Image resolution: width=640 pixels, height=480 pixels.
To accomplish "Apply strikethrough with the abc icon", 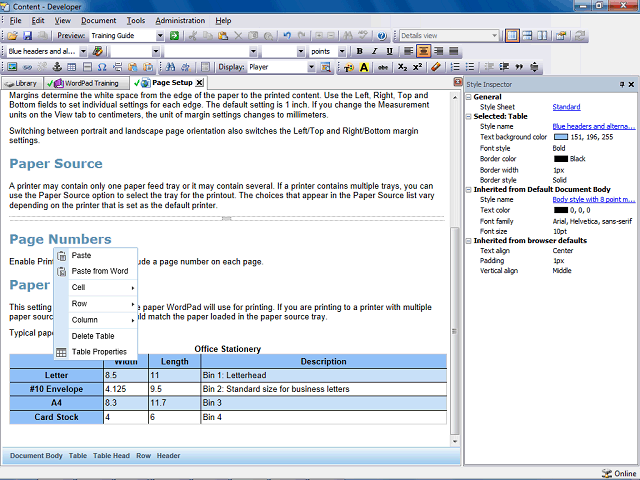I will pyautogui.click(x=383, y=67).
